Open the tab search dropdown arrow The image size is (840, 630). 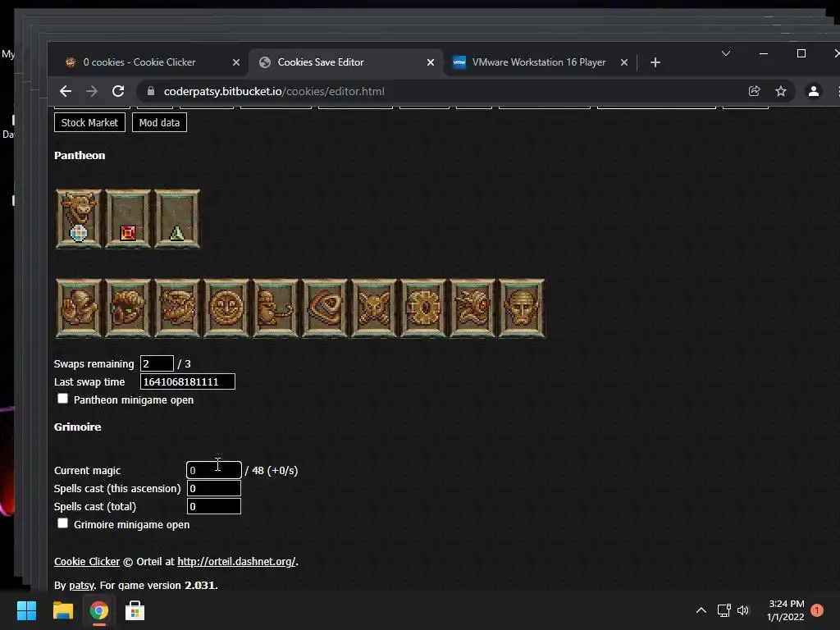click(726, 53)
